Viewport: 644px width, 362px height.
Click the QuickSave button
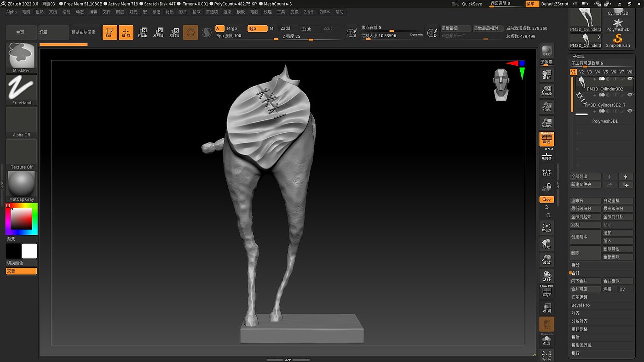[472, 4]
